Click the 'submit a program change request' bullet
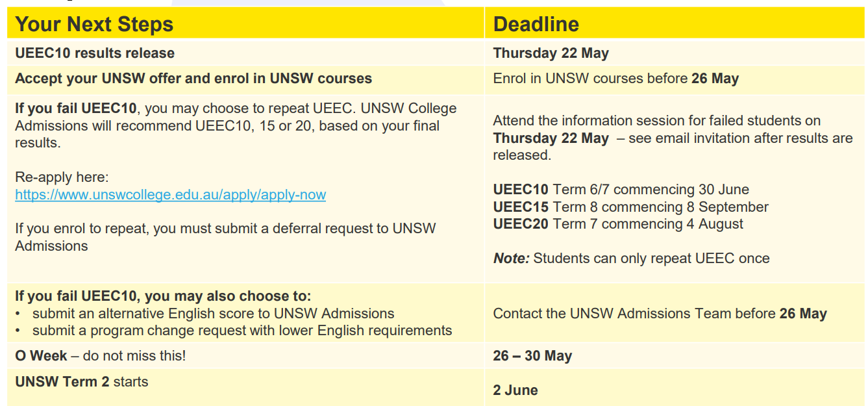The width and height of the screenshot is (868, 406). (242, 330)
